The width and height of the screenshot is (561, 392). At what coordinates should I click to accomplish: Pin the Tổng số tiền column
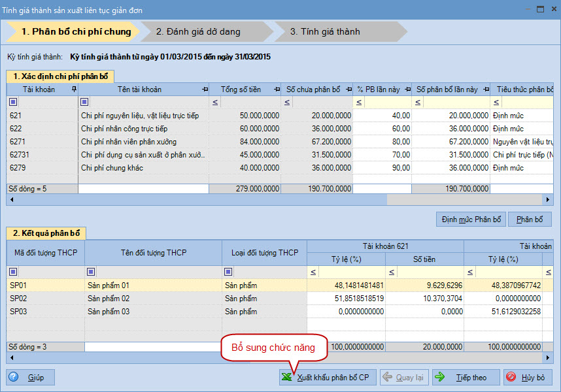277,90
